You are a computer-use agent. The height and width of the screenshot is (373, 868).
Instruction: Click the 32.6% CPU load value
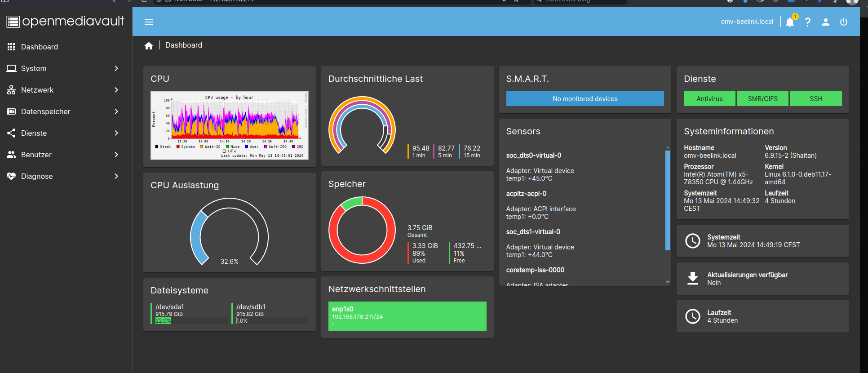(x=229, y=262)
